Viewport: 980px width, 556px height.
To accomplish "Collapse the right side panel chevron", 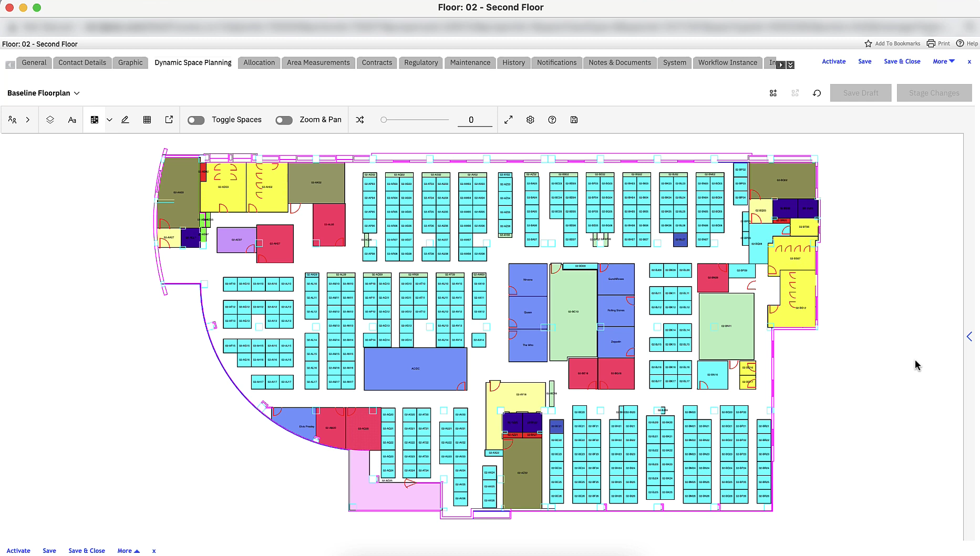I will 969,337.
